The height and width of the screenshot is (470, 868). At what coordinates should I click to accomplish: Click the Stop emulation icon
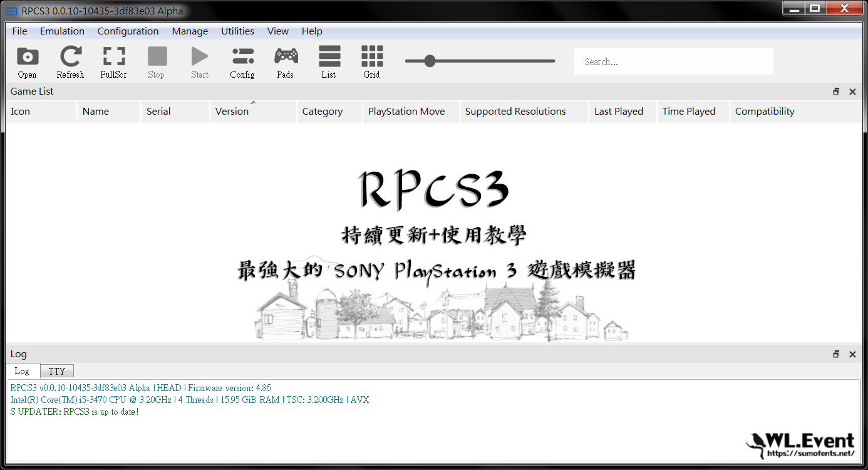pos(157,62)
